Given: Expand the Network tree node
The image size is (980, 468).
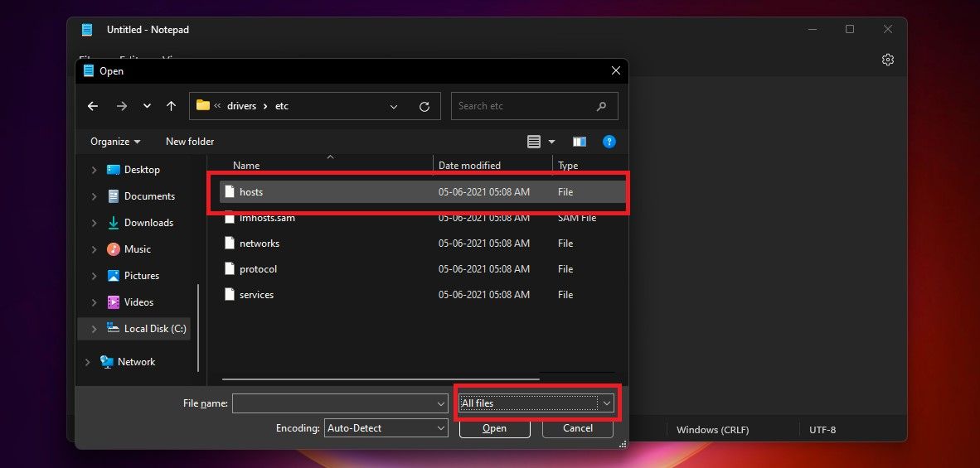Looking at the screenshot, I should click(x=88, y=362).
